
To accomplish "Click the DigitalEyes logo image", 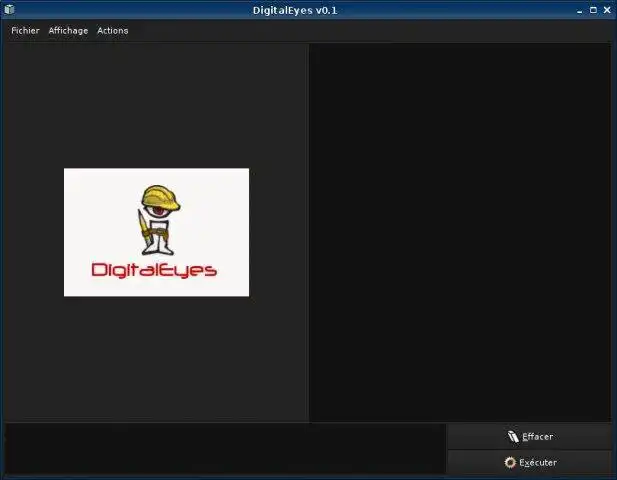I will (x=156, y=232).
